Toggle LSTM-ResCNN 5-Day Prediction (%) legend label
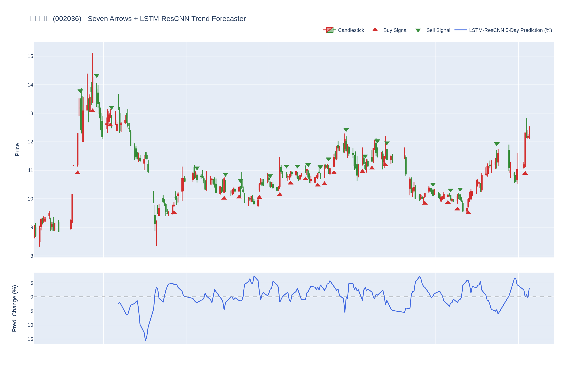Image resolution: width=588 pixels, height=378 pixels. point(510,30)
